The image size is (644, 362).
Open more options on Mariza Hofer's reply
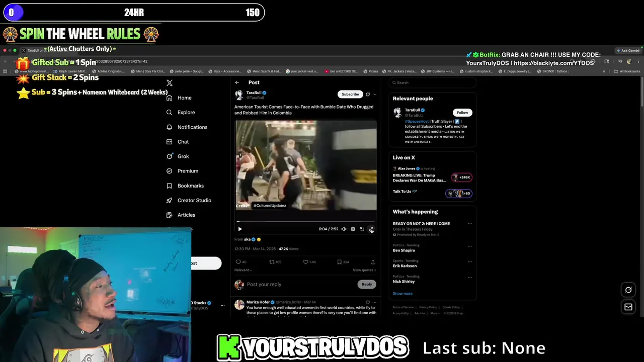click(x=374, y=302)
